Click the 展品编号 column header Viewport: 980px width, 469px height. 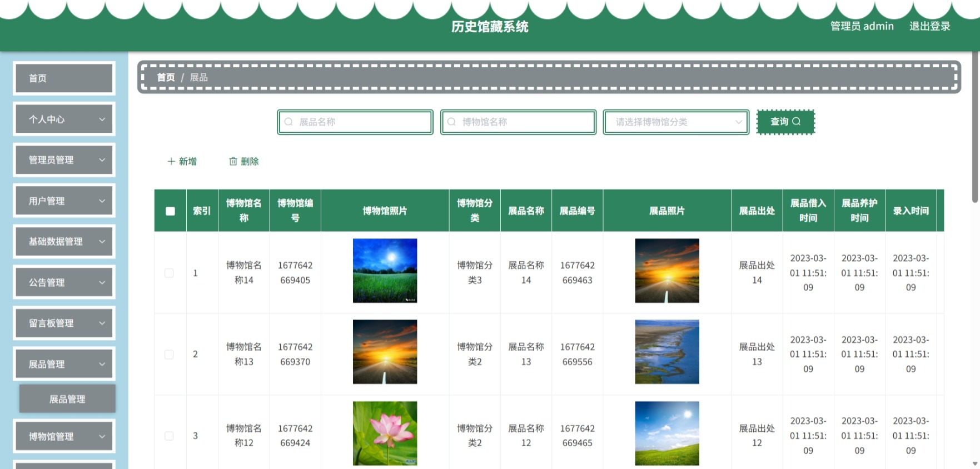(x=577, y=211)
